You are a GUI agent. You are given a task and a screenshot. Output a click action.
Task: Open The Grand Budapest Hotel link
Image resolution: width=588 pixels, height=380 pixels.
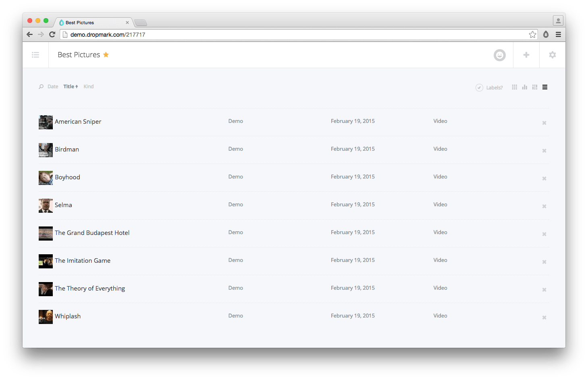click(x=92, y=233)
